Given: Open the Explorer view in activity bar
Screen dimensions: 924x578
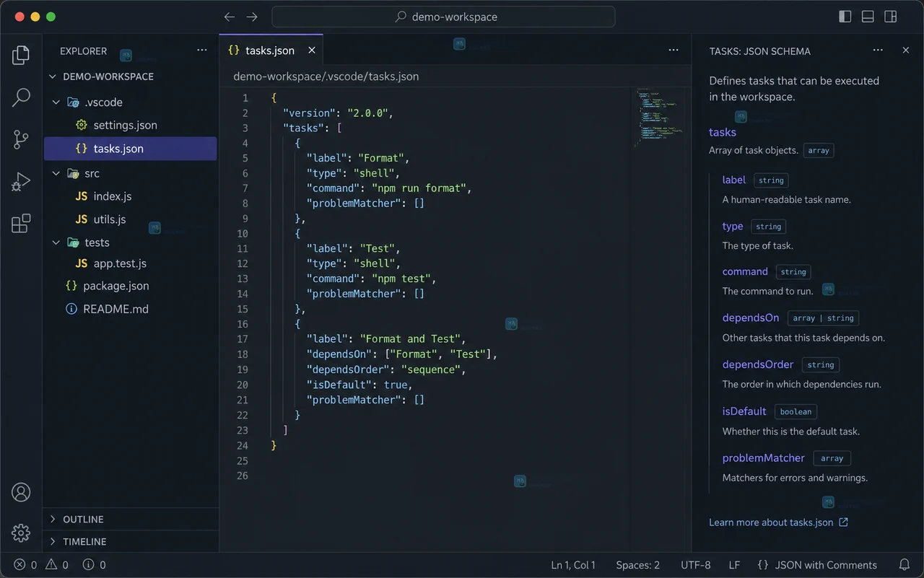Looking at the screenshot, I should [x=21, y=55].
